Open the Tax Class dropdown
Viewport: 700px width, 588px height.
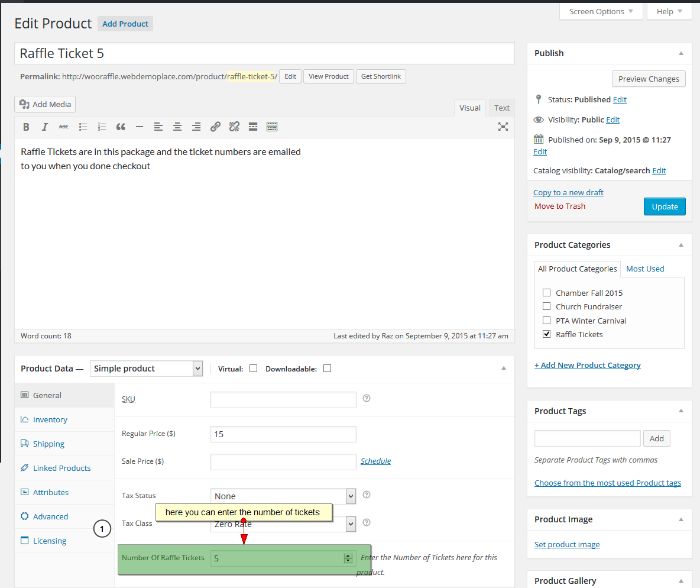pyautogui.click(x=283, y=524)
